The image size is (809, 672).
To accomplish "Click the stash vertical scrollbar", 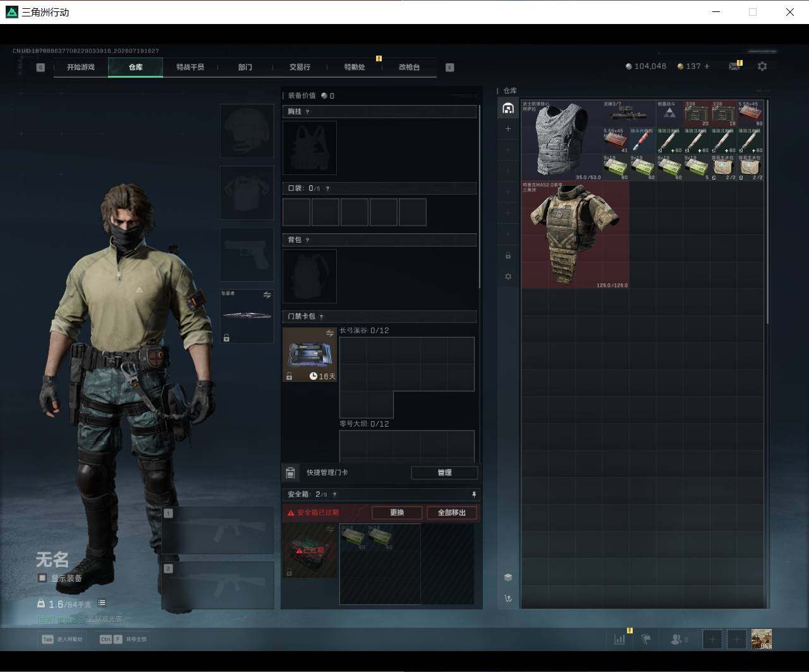I will click(x=767, y=212).
